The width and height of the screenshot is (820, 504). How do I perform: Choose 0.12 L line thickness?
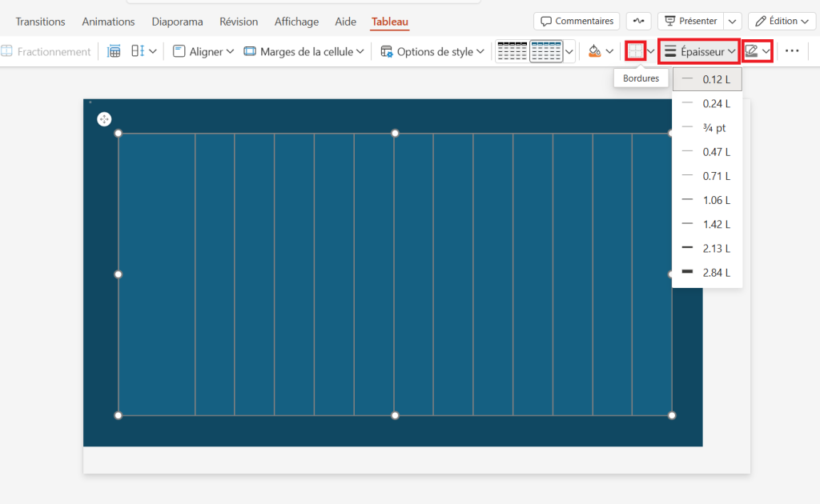click(x=707, y=79)
